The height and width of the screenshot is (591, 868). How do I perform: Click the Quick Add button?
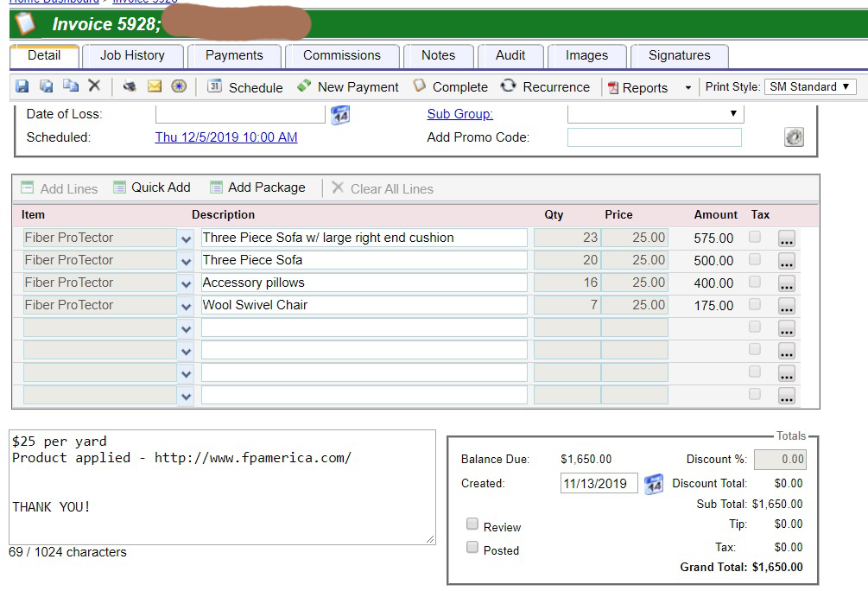pyautogui.click(x=152, y=187)
